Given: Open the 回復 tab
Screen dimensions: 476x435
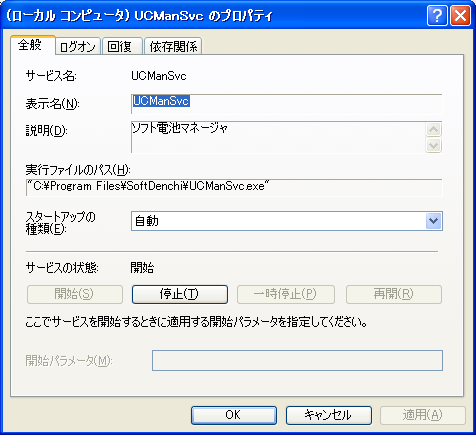Looking at the screenshot, I should click(x=122, y=46).
